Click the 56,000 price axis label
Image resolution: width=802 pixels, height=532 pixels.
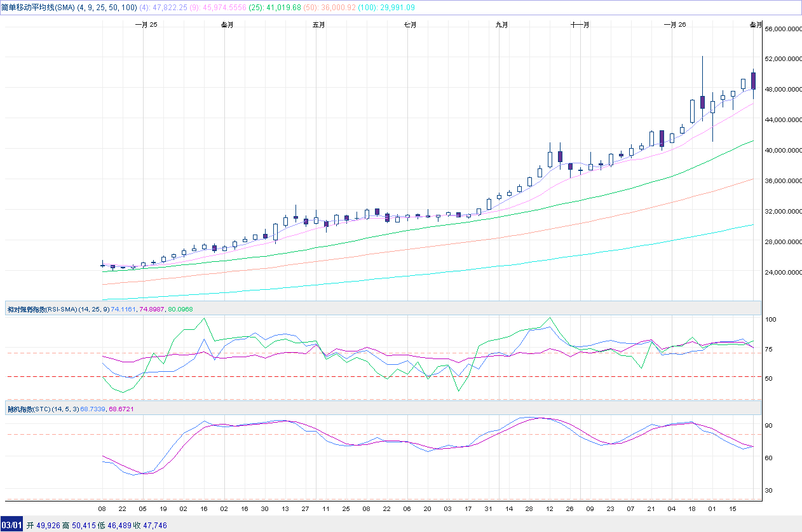point(782,29)
